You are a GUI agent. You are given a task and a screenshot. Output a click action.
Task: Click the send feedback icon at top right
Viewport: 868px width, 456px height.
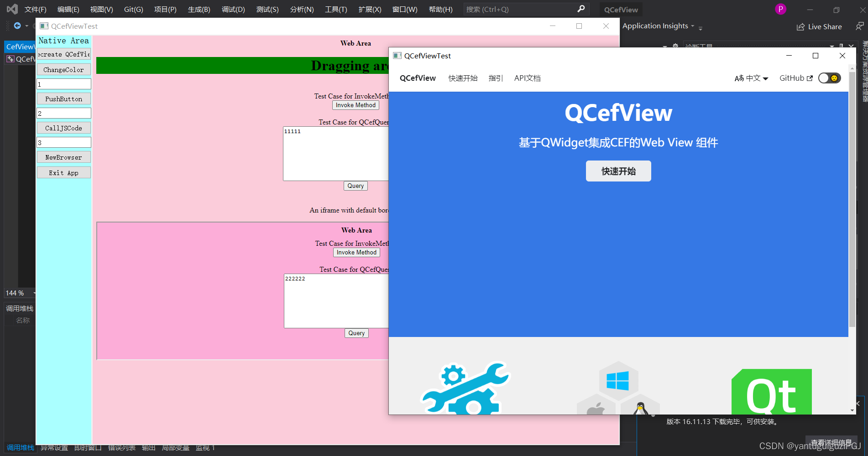pos(859,26)
